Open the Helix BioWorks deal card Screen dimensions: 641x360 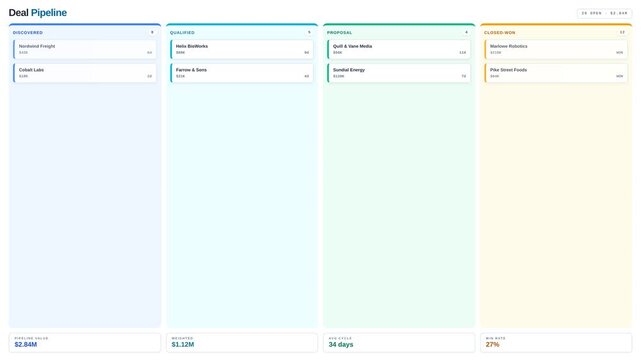(x=242, y=49)
